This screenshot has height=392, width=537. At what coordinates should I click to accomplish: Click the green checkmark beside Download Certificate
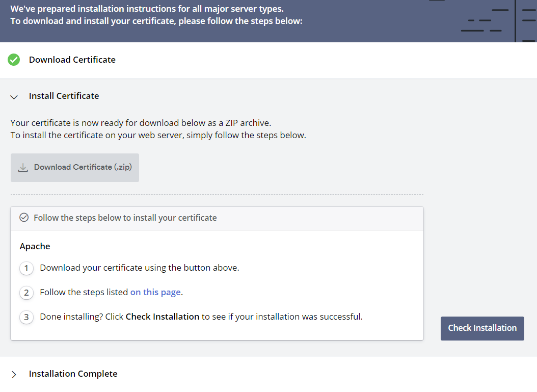14,60
